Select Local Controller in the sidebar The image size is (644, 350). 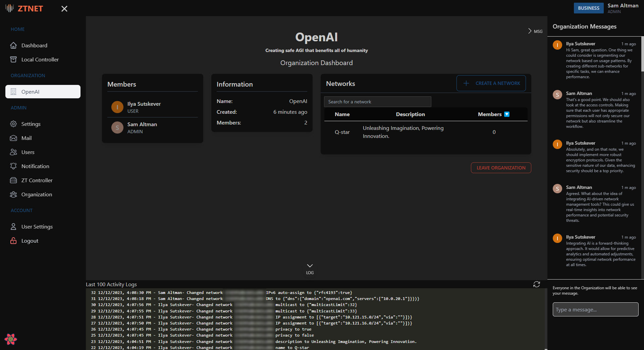(40, 59)
